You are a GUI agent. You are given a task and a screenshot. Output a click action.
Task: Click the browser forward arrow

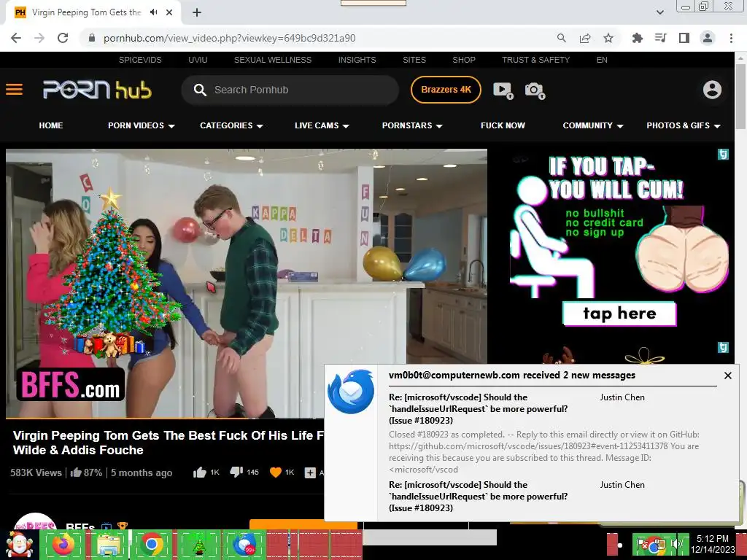[x=39, y=38]
